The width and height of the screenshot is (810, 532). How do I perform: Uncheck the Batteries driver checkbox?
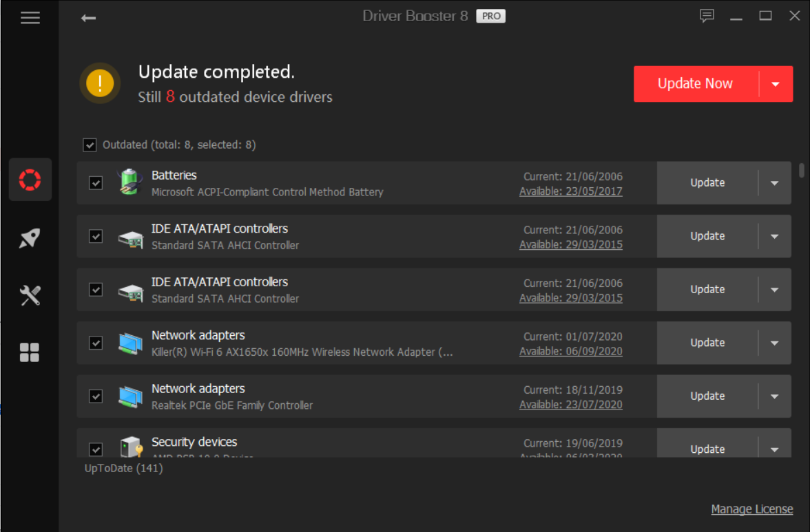point(96,183)
